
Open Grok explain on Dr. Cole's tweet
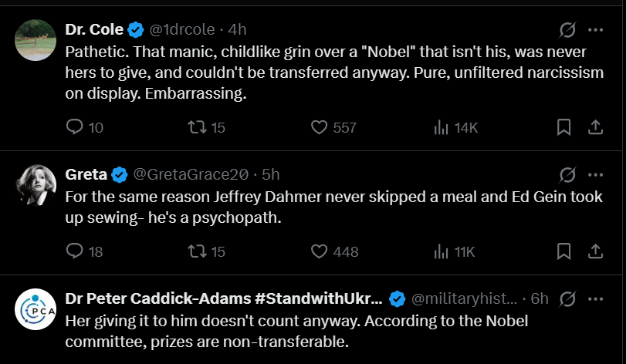(567, 30)
